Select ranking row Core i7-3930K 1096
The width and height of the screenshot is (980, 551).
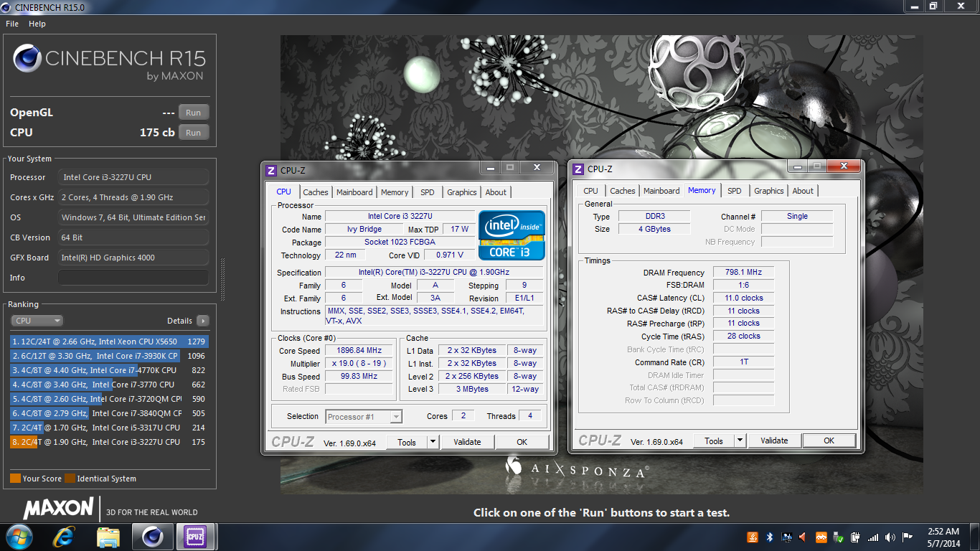click(x=110, y=356)
